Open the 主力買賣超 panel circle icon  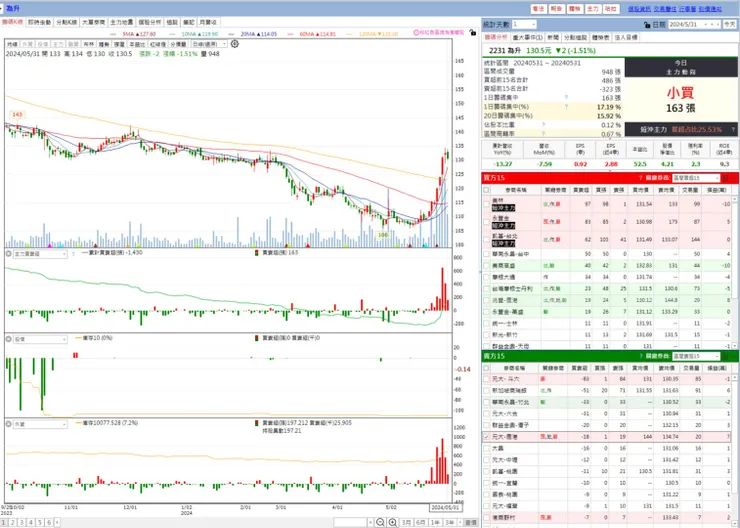coord(8,254)
